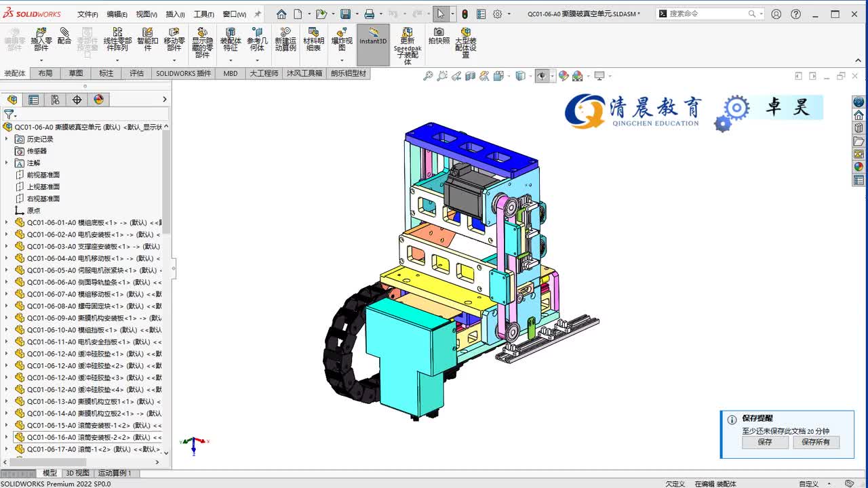The image size is (868, 488).
Task: Open the DimXpertManager crosshair tab icon
Action: [x=77, y=100]
